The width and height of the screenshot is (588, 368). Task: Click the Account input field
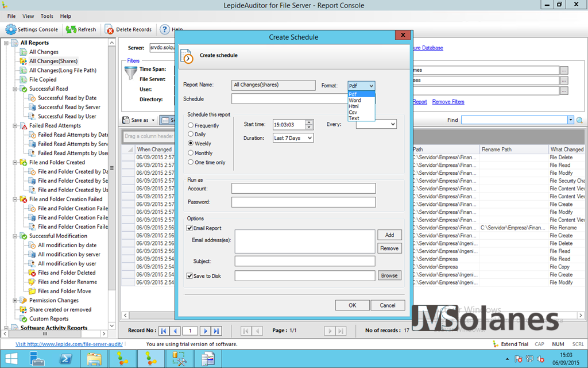[303, 189]
